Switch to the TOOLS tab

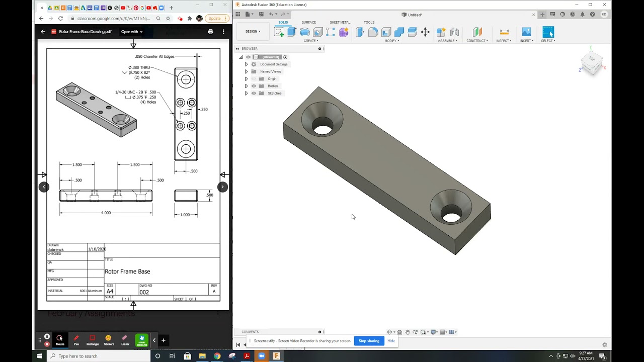click(369, 22)
